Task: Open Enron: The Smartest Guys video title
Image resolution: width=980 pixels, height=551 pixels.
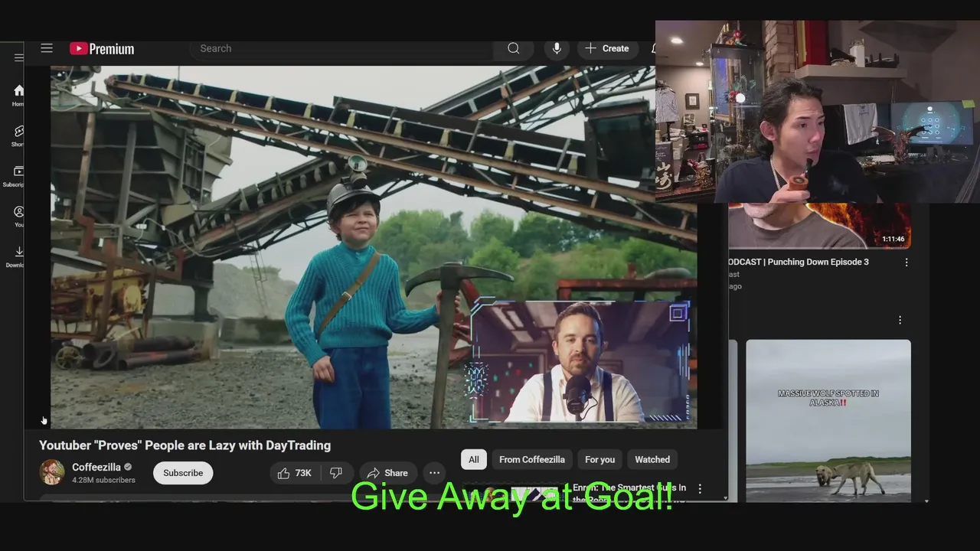Action: 629,493
